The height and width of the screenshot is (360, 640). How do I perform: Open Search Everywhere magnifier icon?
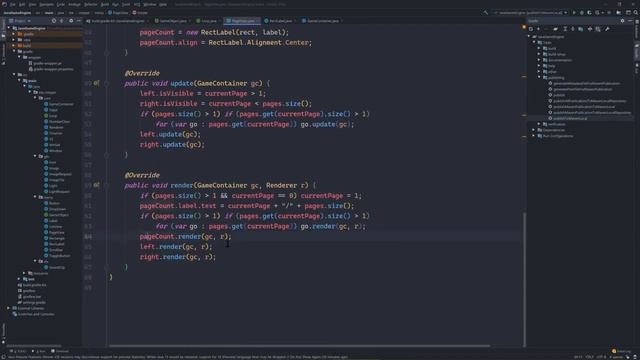tap(636, 13)
